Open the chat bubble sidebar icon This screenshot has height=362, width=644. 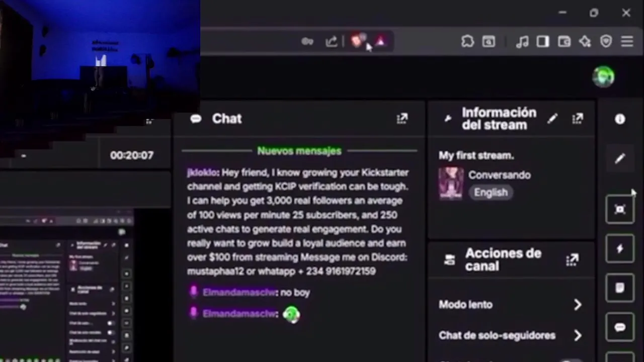click(x=620, y=327)
